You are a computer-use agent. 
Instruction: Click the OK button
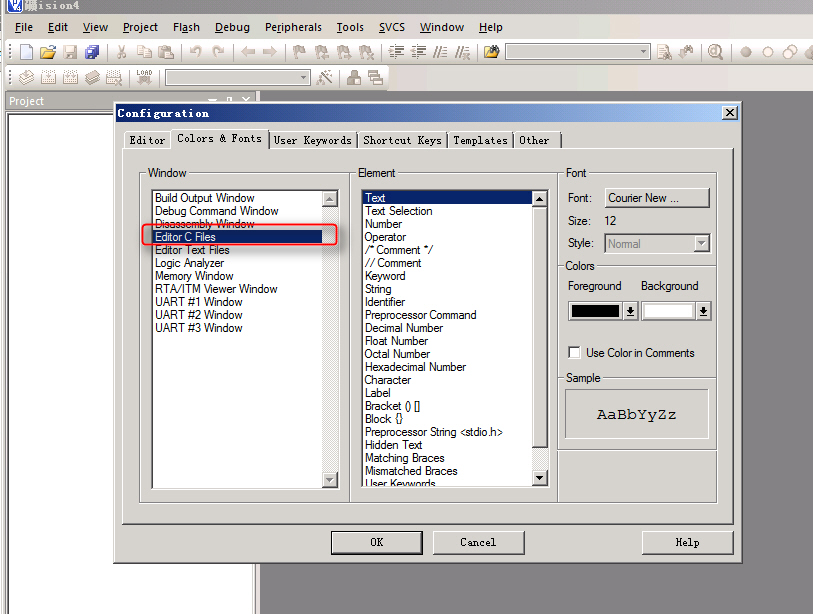coord(376,542)
